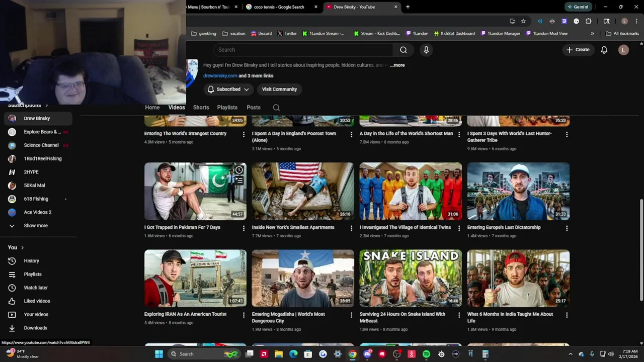Switch to coco tennis Google Search tab

[281, 7]
